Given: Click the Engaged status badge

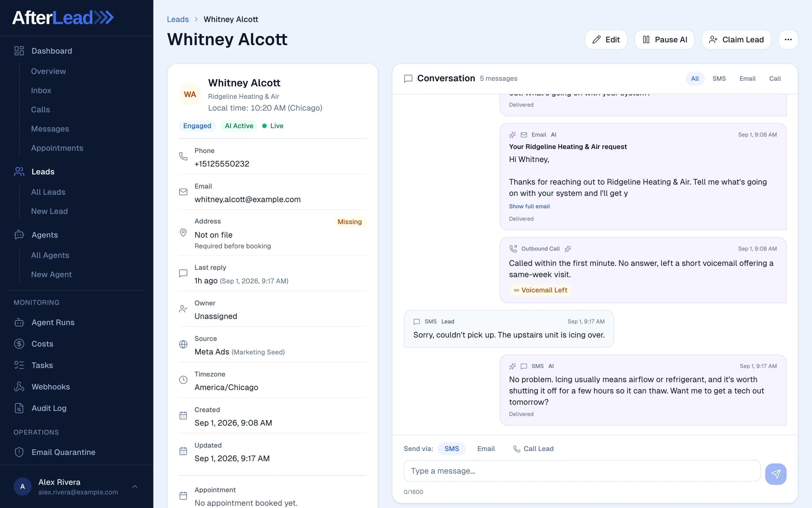Looking at the screenshot, I should pyautogui.click(x=197, y=126).
